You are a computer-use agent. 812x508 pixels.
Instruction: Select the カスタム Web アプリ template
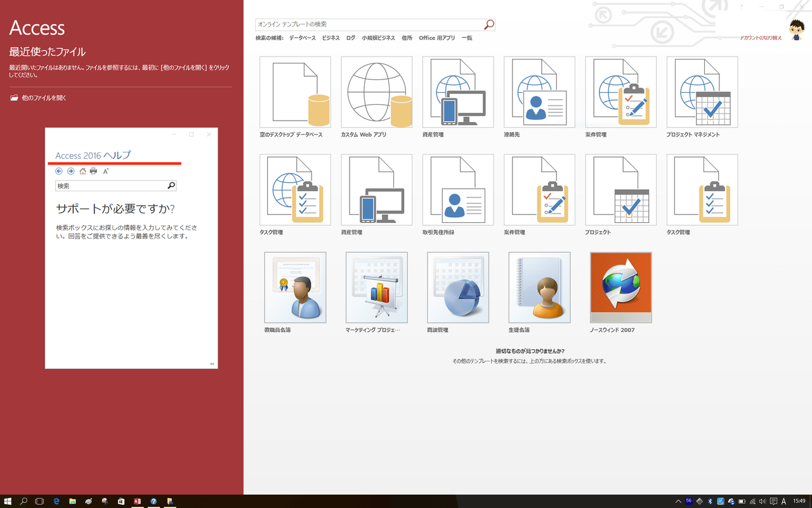(x=376, y=97)
